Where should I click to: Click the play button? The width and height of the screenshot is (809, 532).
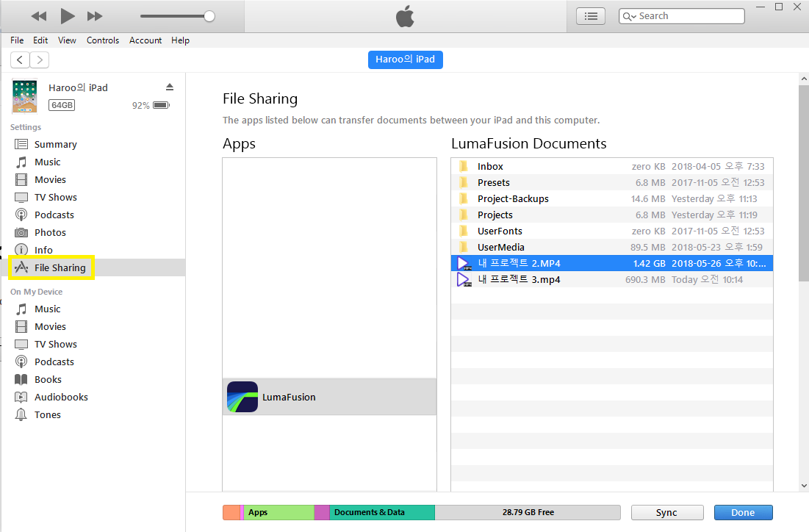67,16
